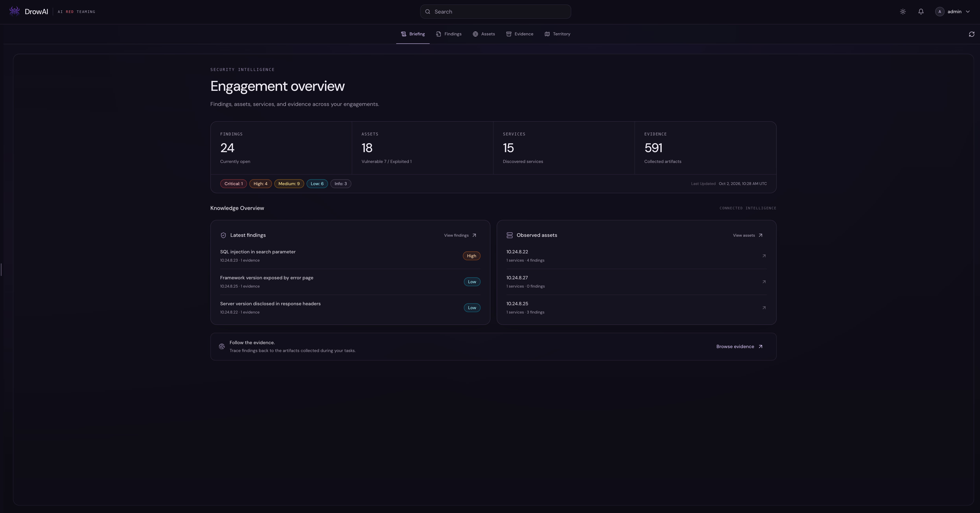Screen dimensions: 980x513
Task: Click the search magnifier icon
Action: [428, 12]
